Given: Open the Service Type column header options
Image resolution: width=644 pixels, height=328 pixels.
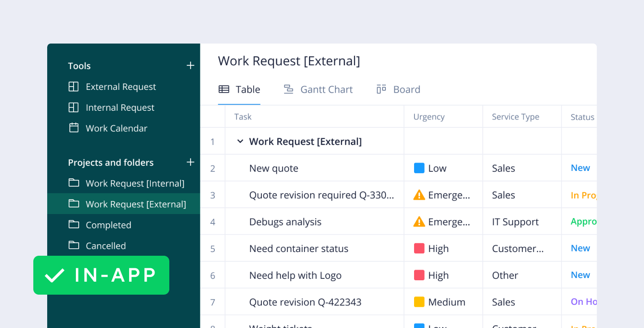Looking at the screenshot, I should pos(515,116).
